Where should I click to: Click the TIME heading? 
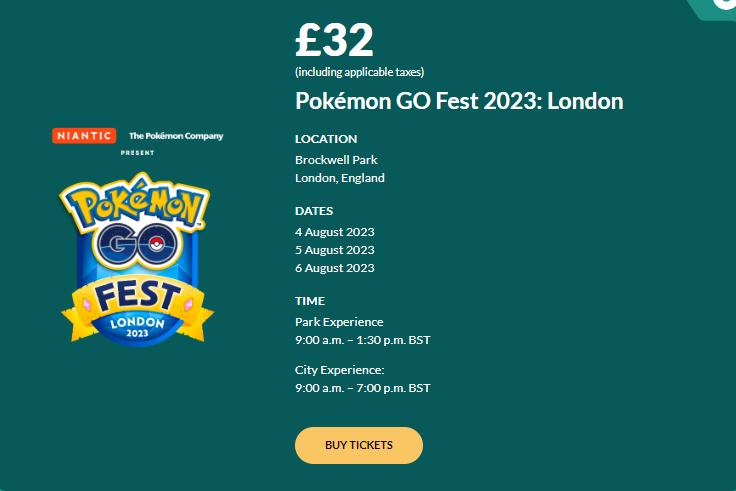click(x=310, y=301)
